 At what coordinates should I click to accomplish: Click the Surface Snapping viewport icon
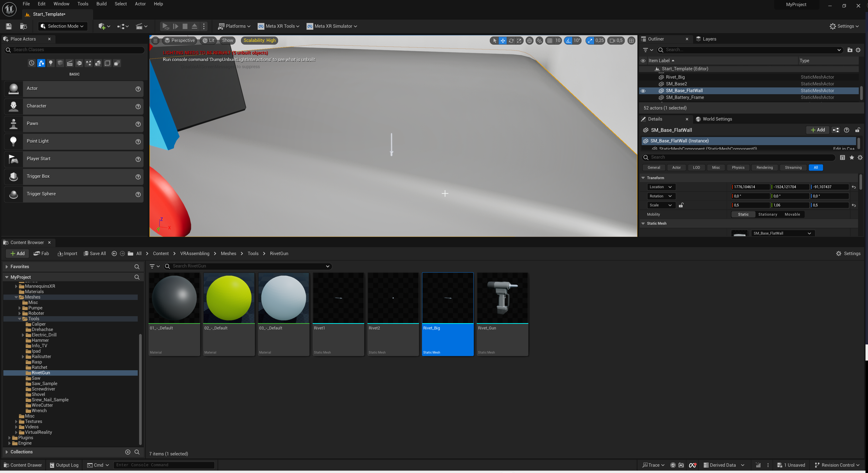click(539, 40)
